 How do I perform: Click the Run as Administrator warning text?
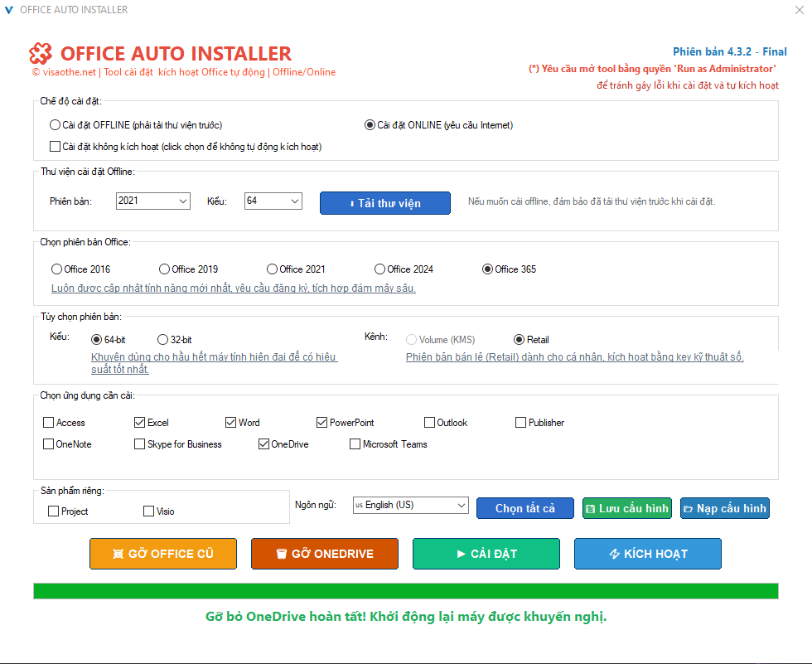(x=653, y=69)
